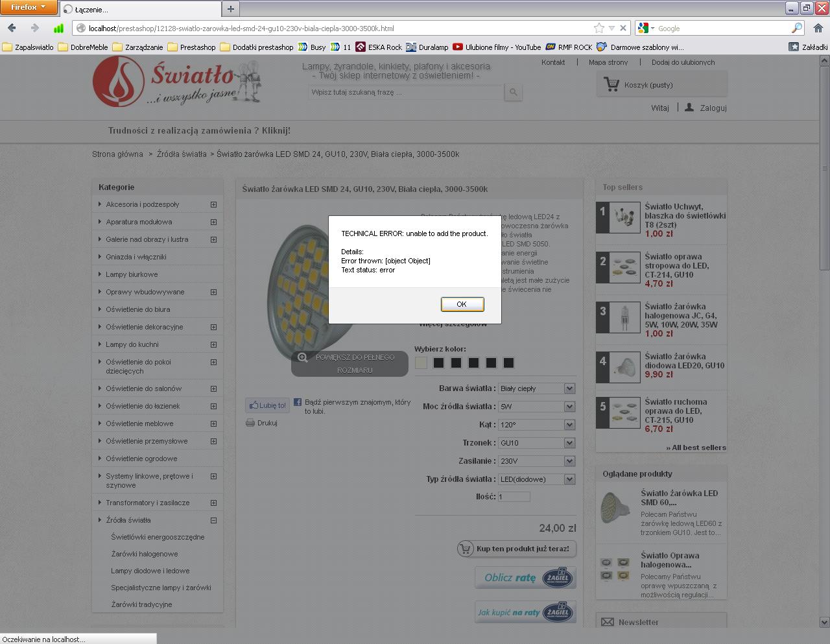Click Kup ten produkt już teraz
830x644 pixels.
[517, 549]
